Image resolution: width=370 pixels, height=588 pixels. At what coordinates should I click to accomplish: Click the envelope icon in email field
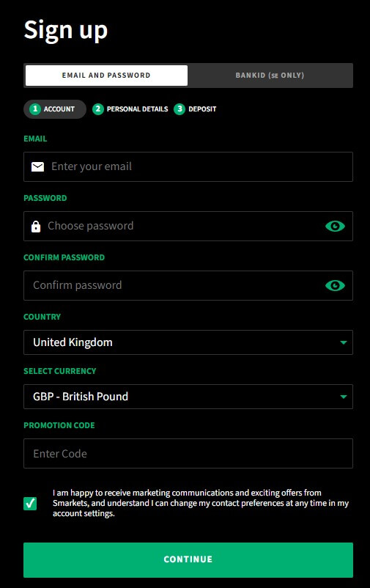(x=37, y=166)
